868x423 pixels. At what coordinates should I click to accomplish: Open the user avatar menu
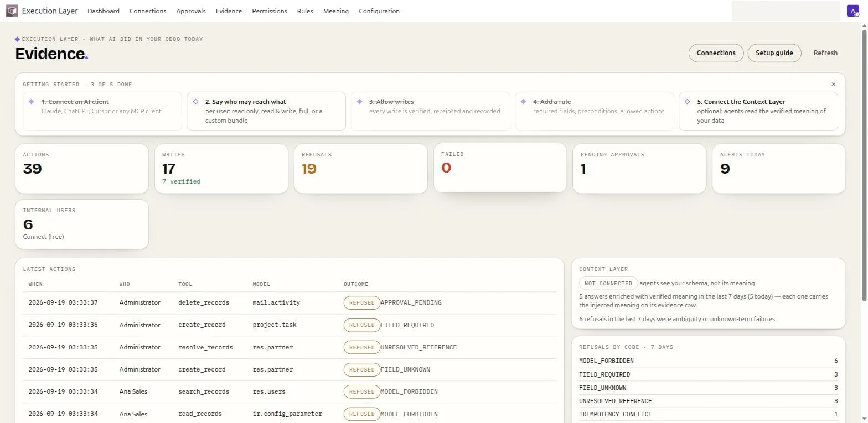[853, 11]
